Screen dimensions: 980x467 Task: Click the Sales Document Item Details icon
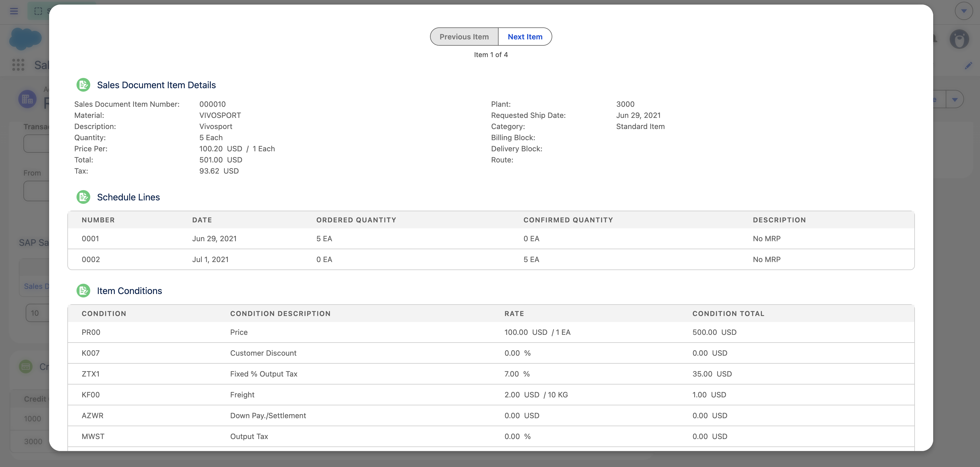pyautogui.click(x=83, y=85)
